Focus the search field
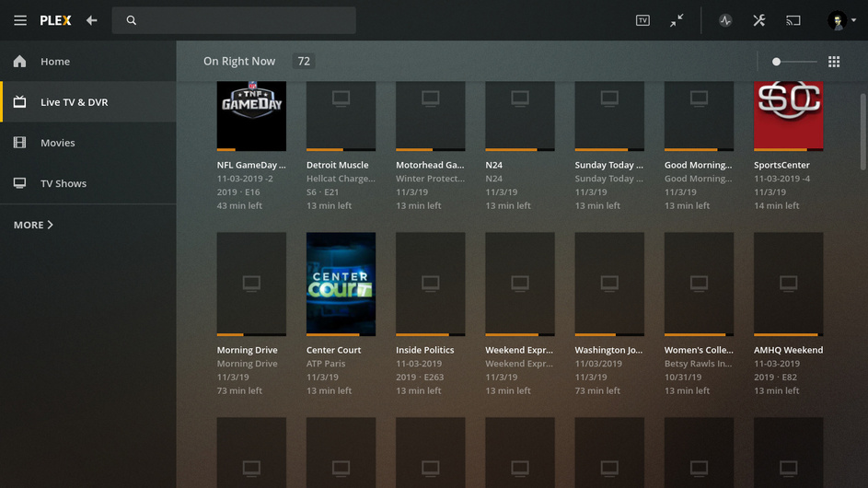The image size is (868, 488). (x=234, y=20)
